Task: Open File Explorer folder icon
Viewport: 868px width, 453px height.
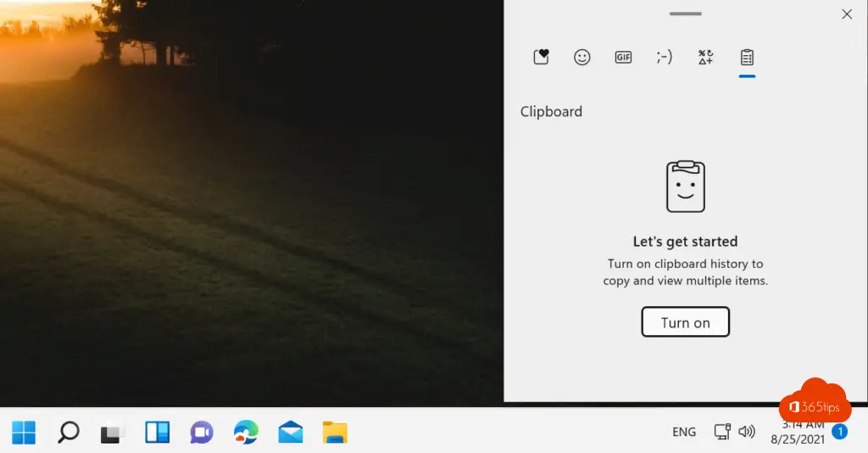Action: (x=335, y=433)
